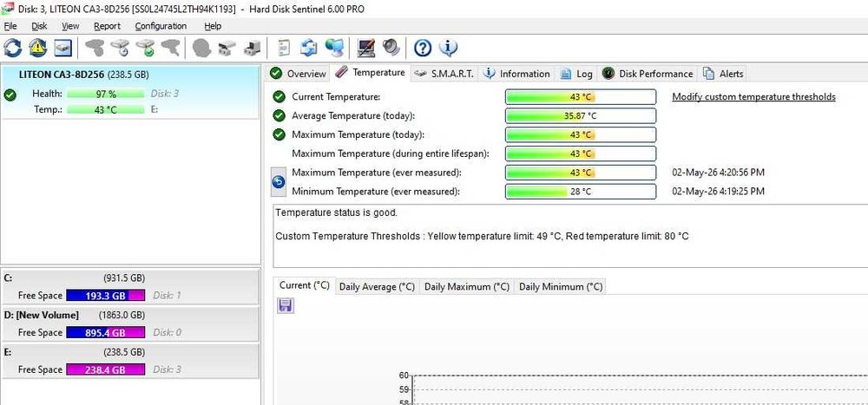Select the Current (°C) graph tab

[305, 285]
